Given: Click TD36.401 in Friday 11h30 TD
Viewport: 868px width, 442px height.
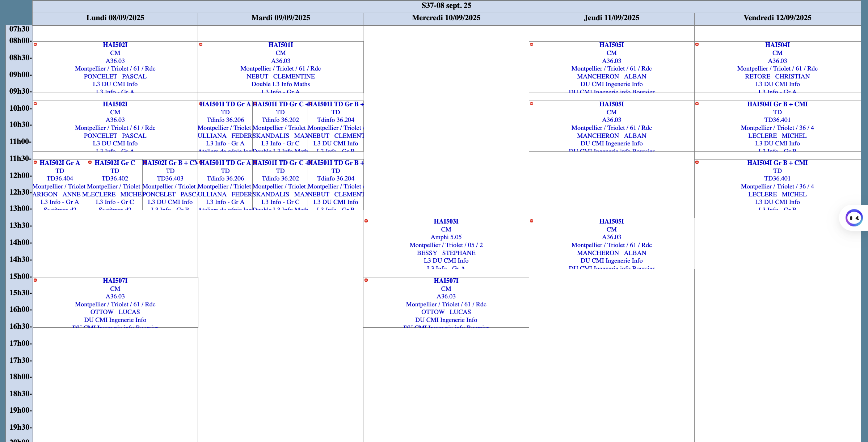Looking at the screenshot, I should (778, 179).
